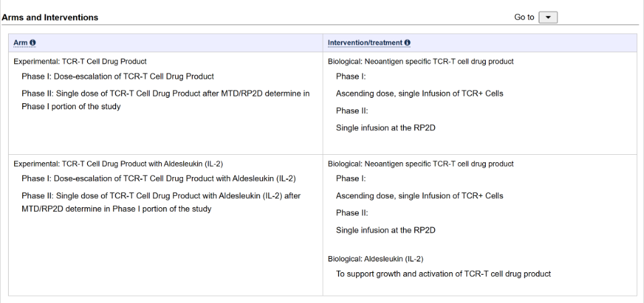Click Ascending dose text in first row

click(419, 94)
